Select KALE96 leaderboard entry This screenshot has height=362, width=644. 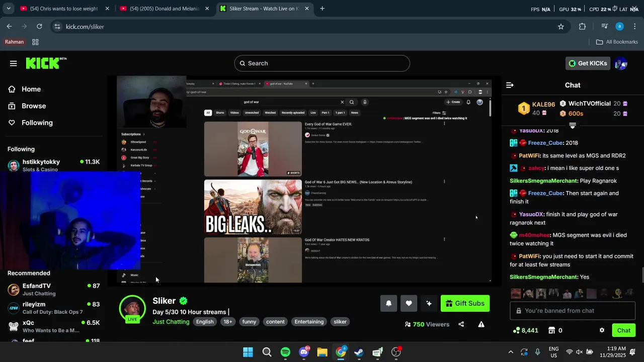pos(537,108)
